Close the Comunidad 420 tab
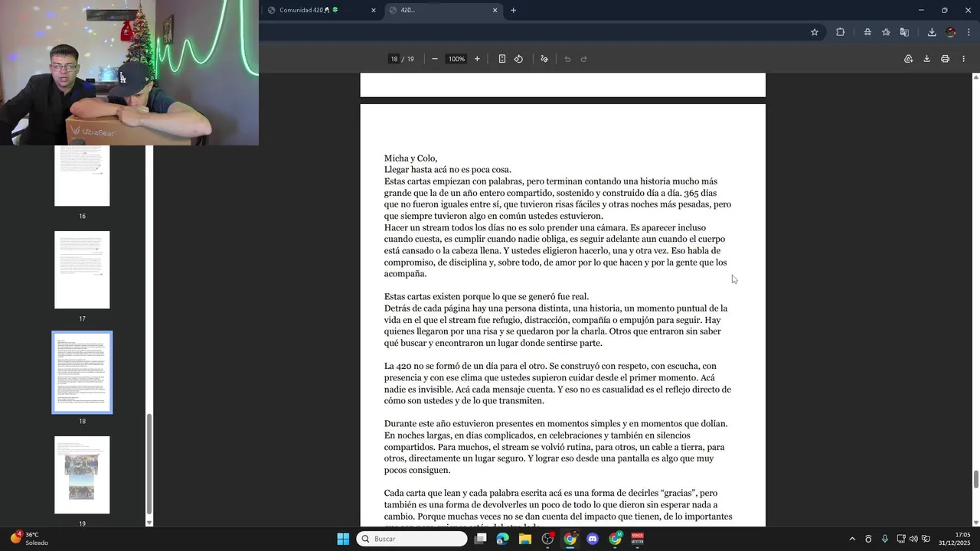 point(374,10)
